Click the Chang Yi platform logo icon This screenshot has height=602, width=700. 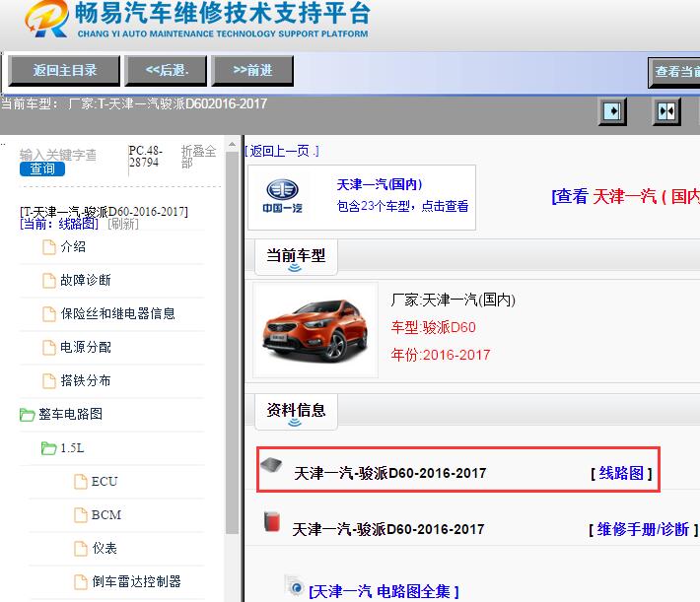tap(47, 19)
